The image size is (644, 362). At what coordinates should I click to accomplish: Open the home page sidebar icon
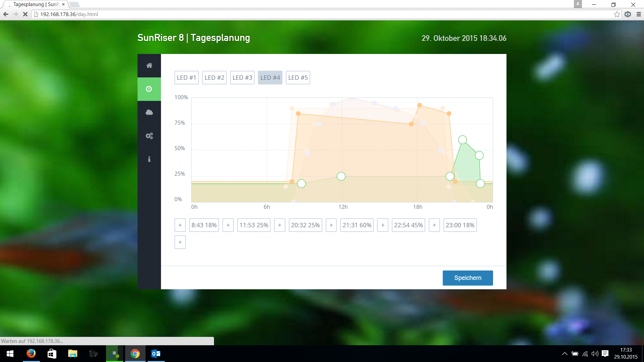pyautogui.click(x=149, y=66)
